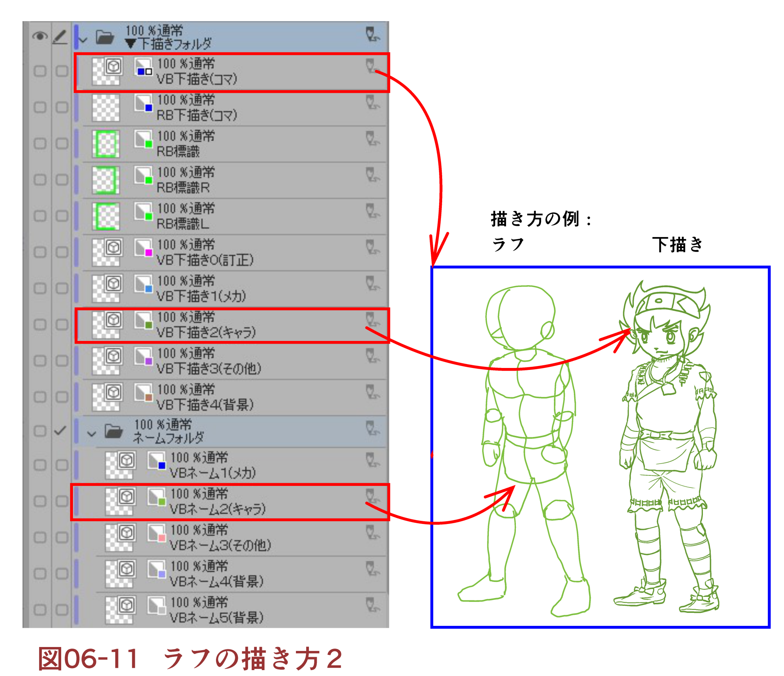Screen dimensions: 784x676
Task: Collapse the ネームフォルダ folder chevron
Action: click(x=92, y=434)
